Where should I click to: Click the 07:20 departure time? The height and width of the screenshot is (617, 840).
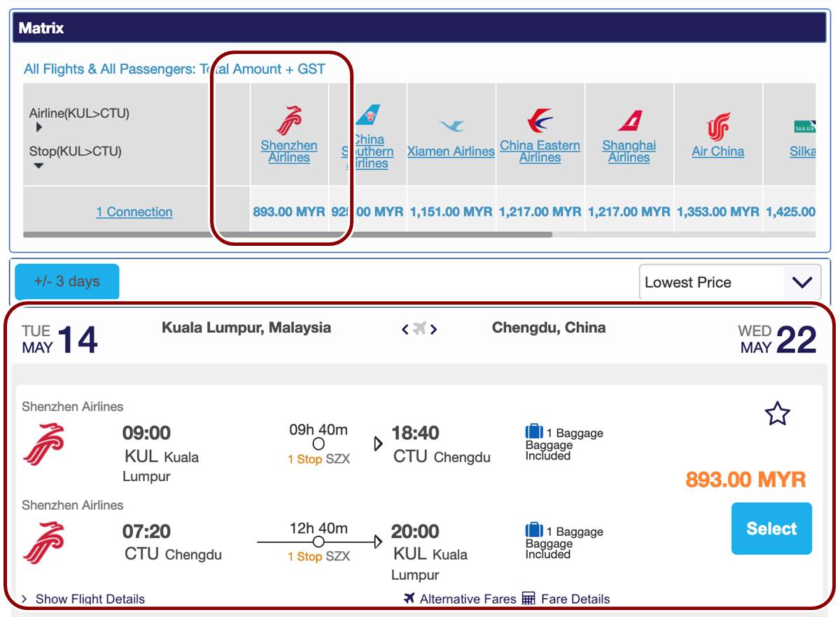click(x=146, y=532)
